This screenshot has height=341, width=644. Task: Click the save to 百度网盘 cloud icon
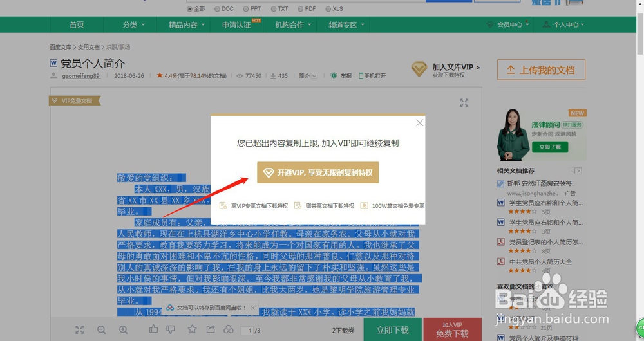click(229, 329)
